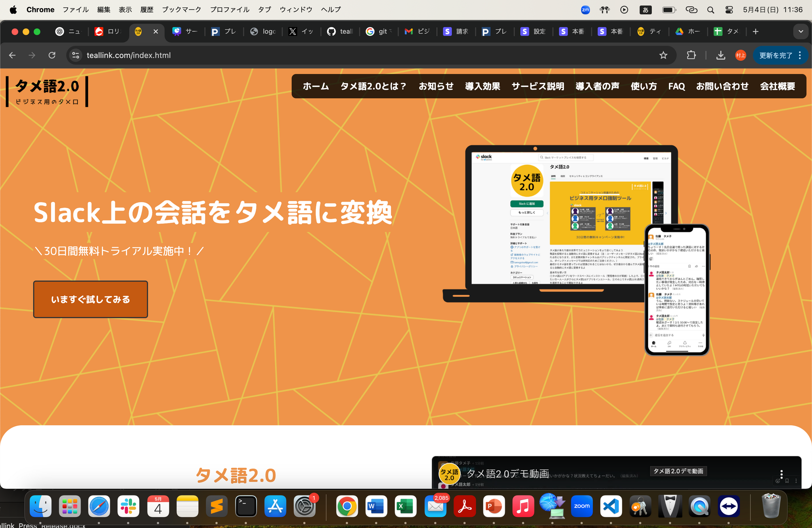Switch to the X イッ tab
This screenshot has height=528, width=812.
tap(302, 31)
